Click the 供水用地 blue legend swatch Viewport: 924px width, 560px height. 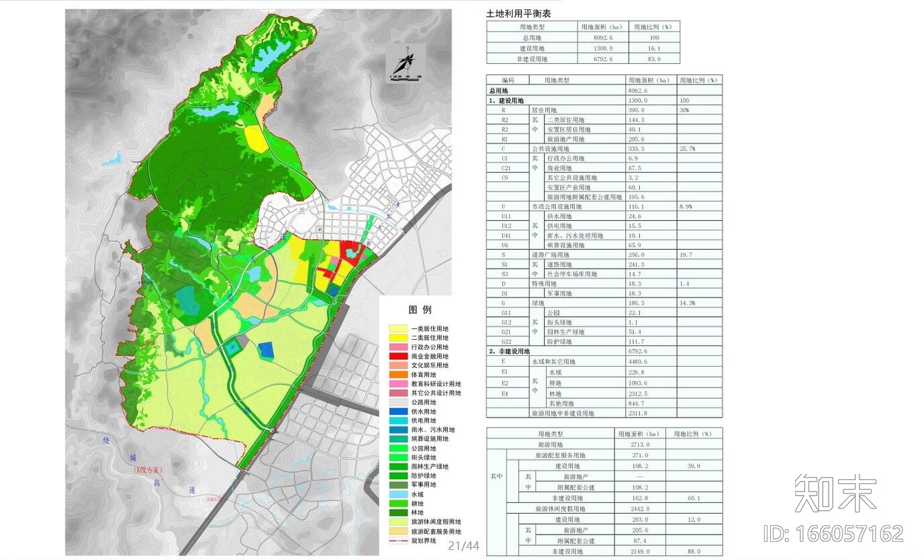(x=398, y=412)
